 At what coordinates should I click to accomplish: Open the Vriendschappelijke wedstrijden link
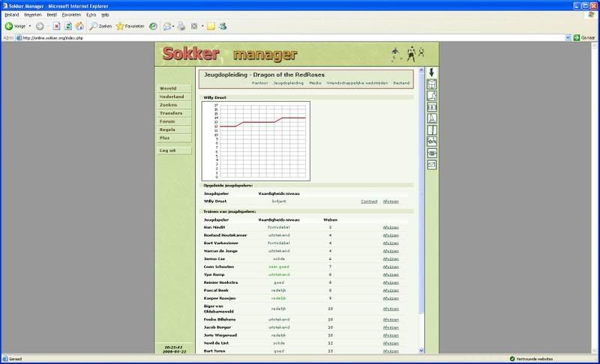(357, 83)
